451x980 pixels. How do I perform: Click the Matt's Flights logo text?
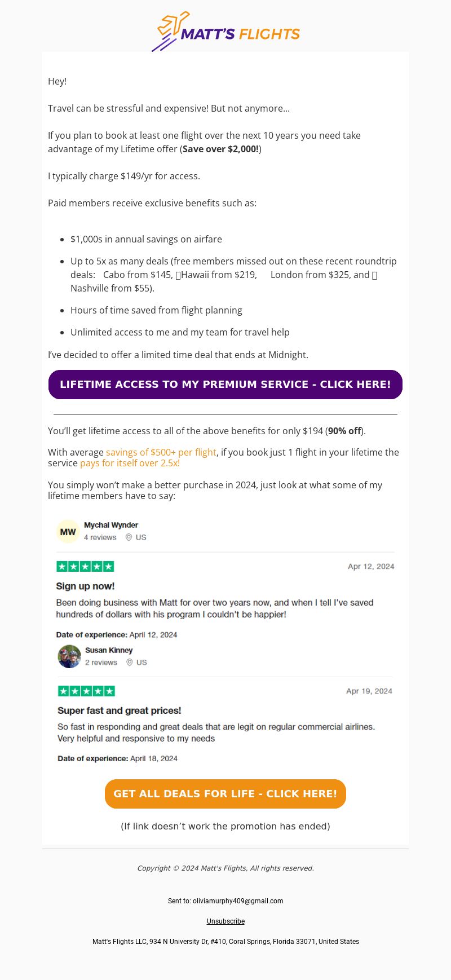coord(241,34)
